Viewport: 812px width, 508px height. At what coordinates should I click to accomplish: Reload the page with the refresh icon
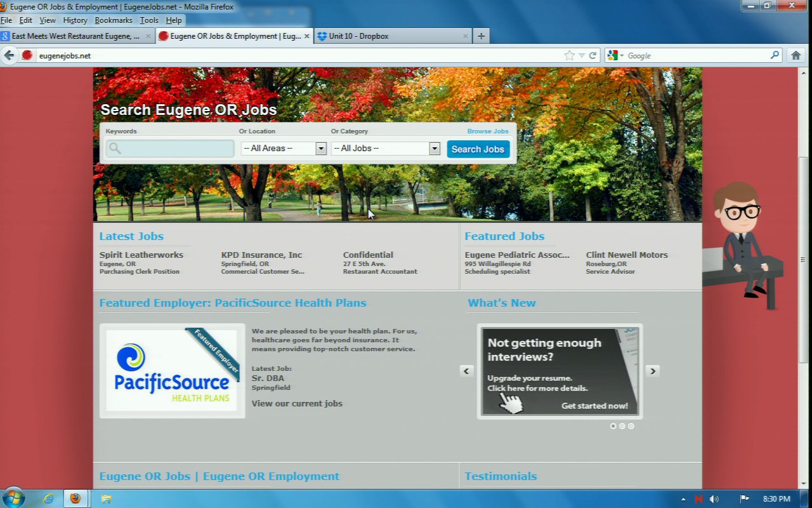pyautogui.click(x=593, y=55)
